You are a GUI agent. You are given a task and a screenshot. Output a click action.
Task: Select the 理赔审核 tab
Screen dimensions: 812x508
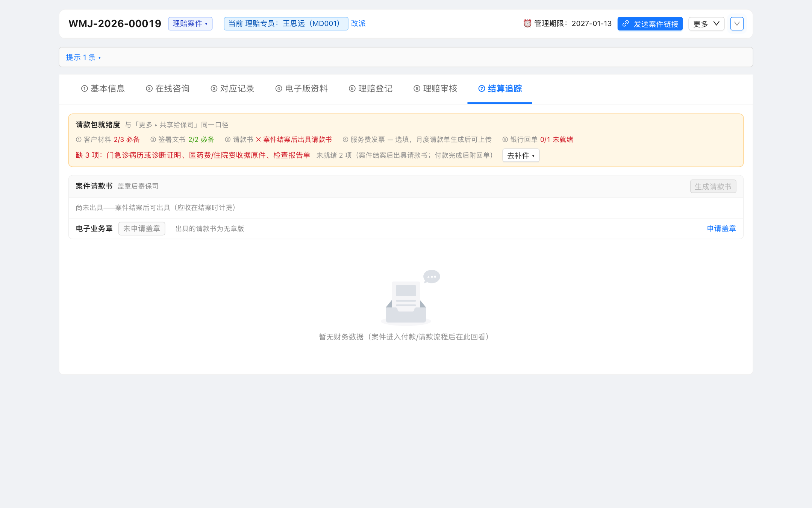click(x=435, y=89)
